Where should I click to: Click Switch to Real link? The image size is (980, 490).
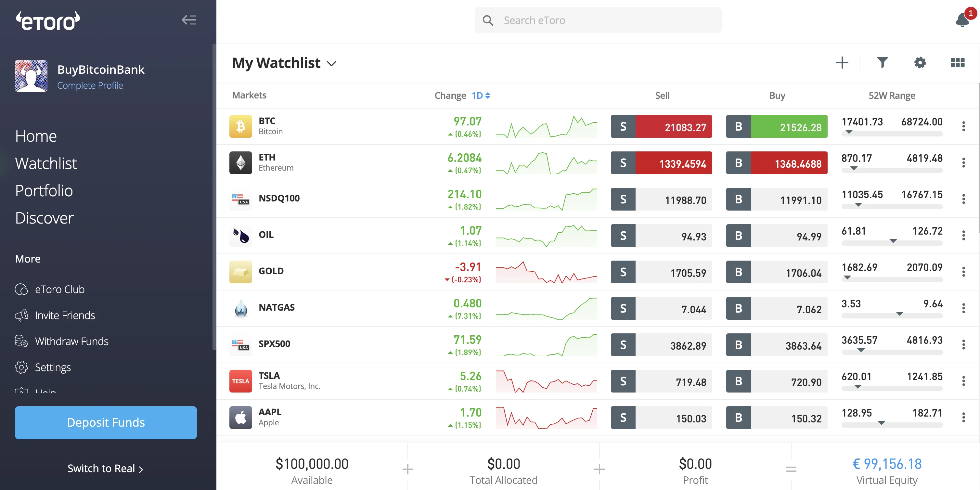(105, 469)
